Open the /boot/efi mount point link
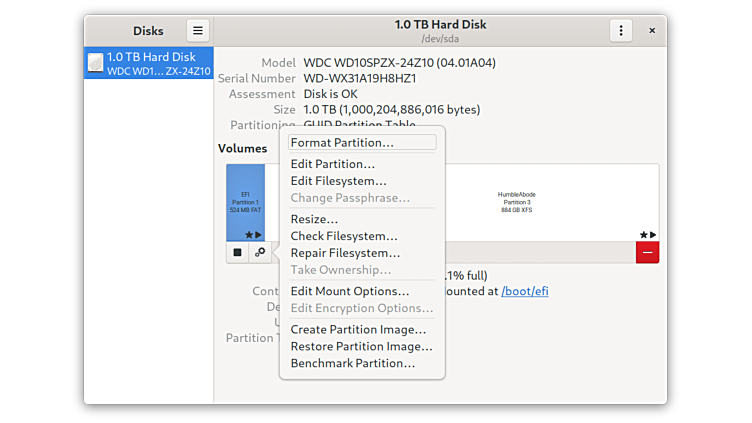Image resolution: width=752 pixels, height=423 pixels. 524,291
